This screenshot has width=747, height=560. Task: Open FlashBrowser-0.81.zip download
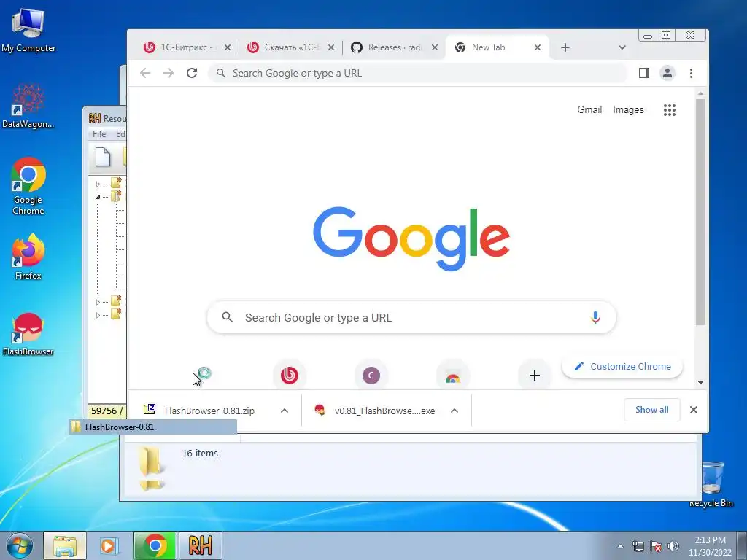[x=209, y=411]
